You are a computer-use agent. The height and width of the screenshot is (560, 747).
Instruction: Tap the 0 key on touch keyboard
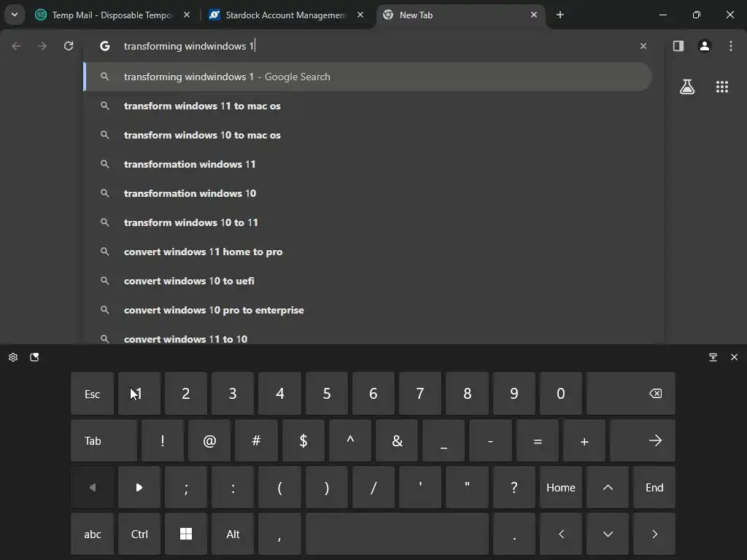[561, 394]
